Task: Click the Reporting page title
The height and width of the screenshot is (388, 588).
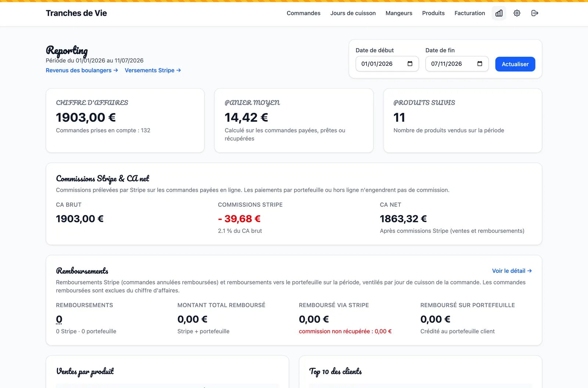Action: tap(67, 50)
